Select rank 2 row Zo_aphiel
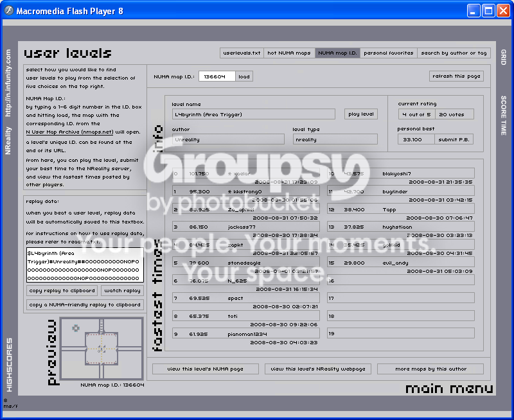Screen dimensions: 514x420 tap(246, 209)
